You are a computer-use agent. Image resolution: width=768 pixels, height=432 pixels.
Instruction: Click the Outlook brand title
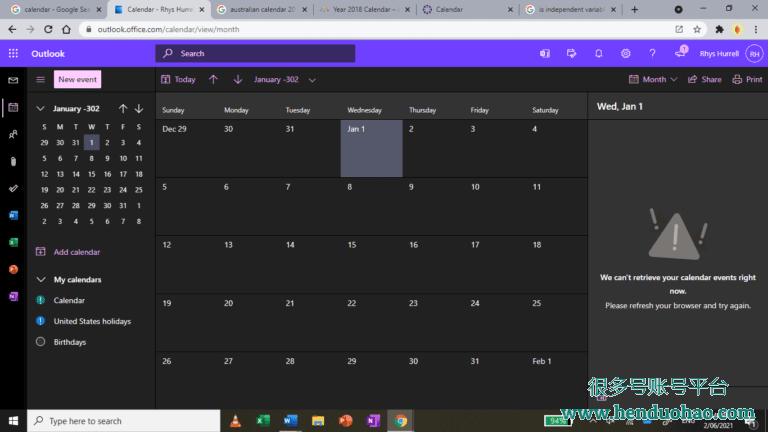tap(48, 53)
